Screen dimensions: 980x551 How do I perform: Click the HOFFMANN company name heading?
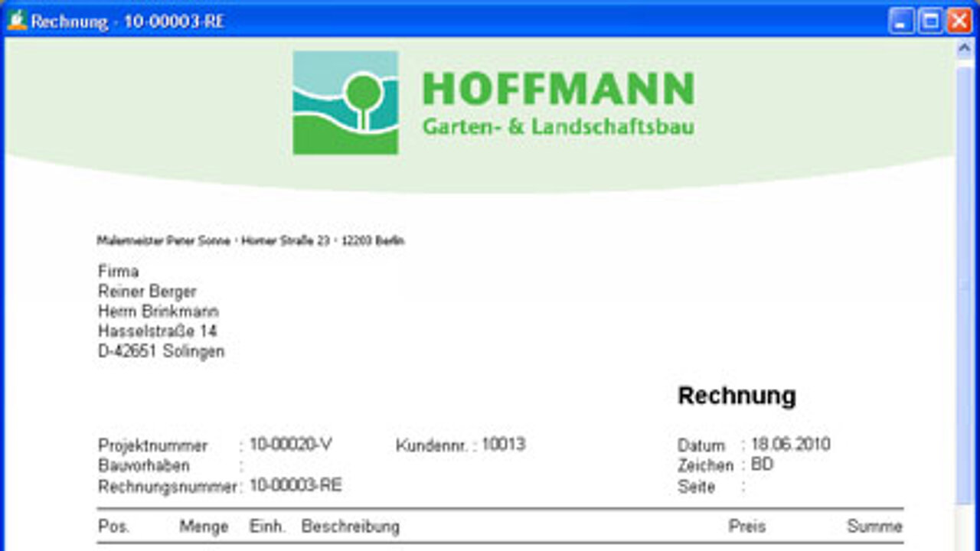tap(558, 89)
